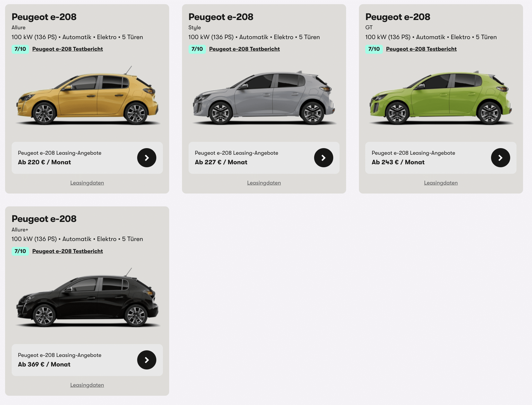Click the 'Allure' trim label

19,27
